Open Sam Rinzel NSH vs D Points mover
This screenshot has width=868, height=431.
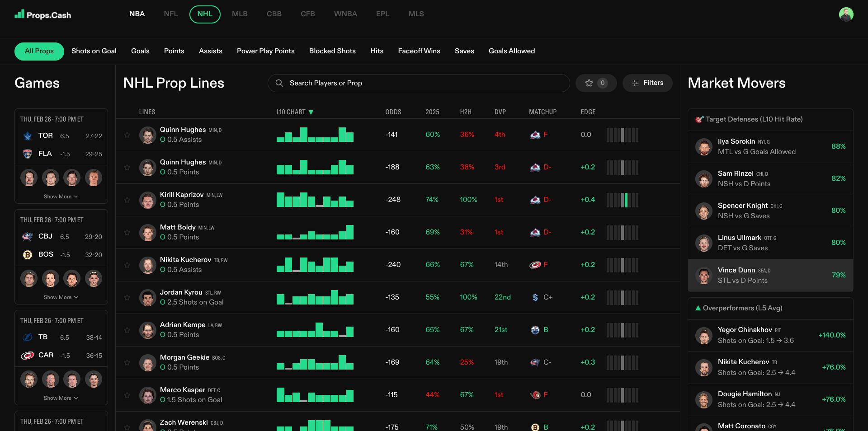[770, 179]
